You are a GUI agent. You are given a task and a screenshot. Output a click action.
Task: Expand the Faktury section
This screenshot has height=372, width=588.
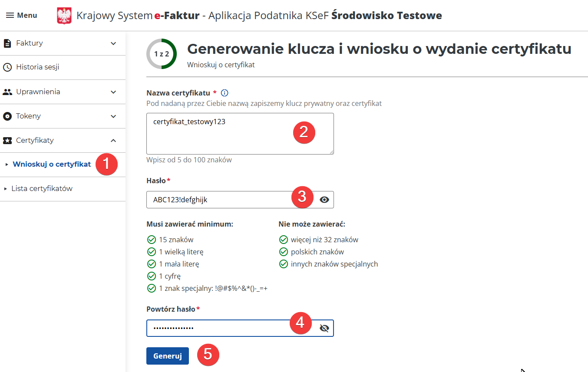pyautogui.click(x=113, y=43)
